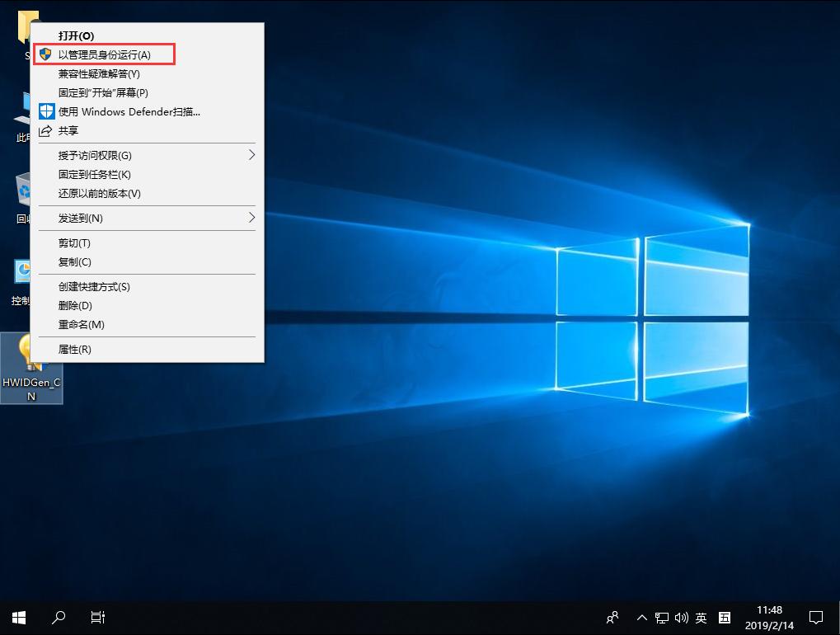This screenshot has height=635, width=840.
Task: Open the volume control from the tray
Action: 681,617
